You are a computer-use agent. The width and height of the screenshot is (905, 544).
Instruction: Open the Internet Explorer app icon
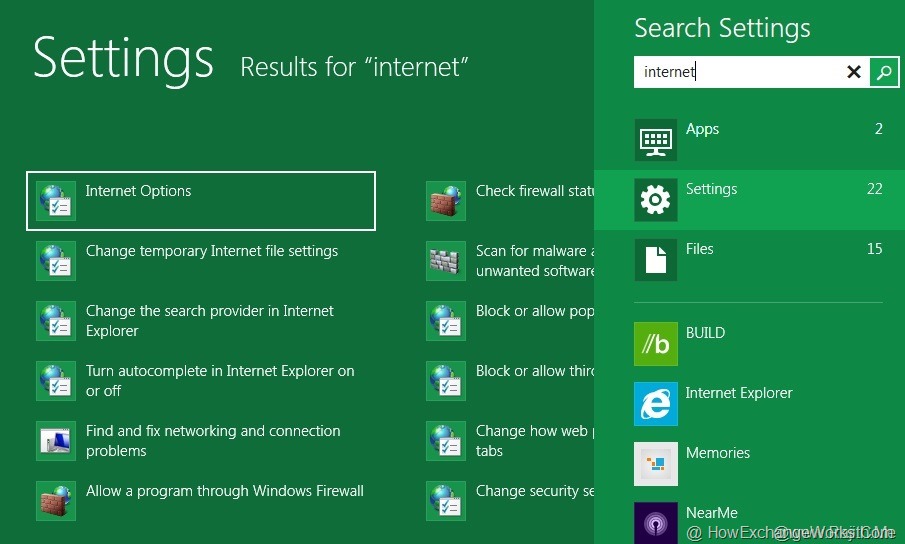(656, 404)
